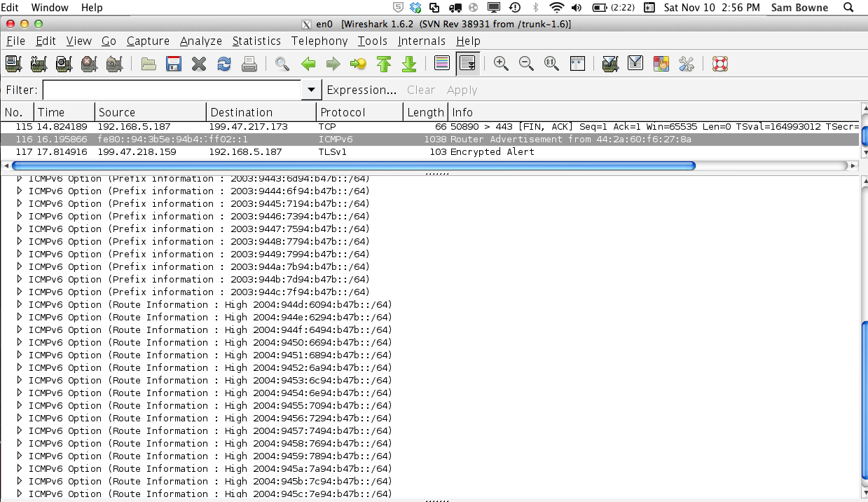Toggle auto scroll in live capture

467,65
